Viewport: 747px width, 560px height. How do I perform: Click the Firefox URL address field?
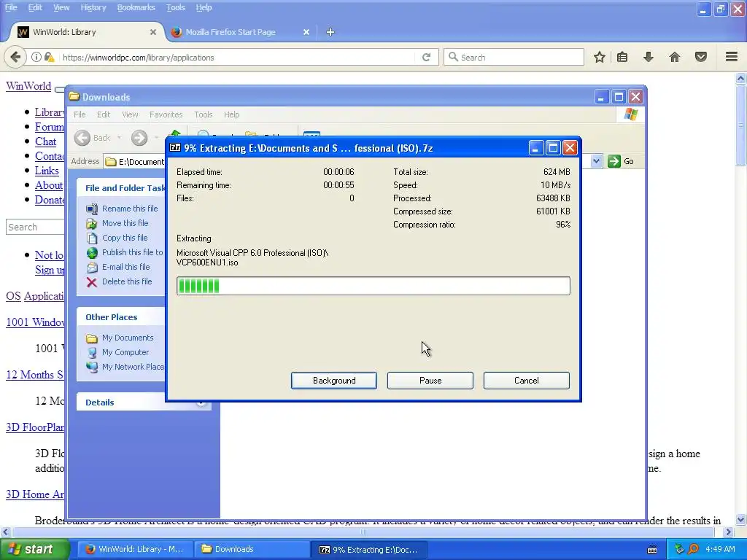point(239,57)
